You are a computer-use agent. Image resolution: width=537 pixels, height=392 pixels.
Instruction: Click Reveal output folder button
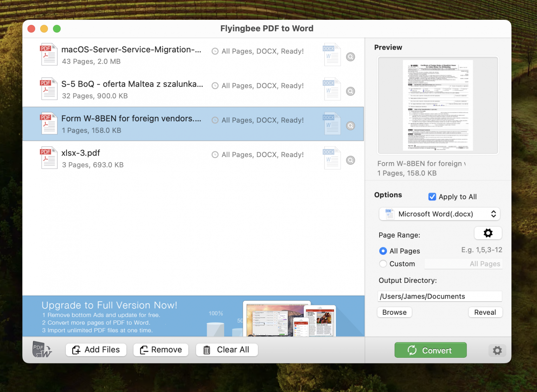point(485,312)
